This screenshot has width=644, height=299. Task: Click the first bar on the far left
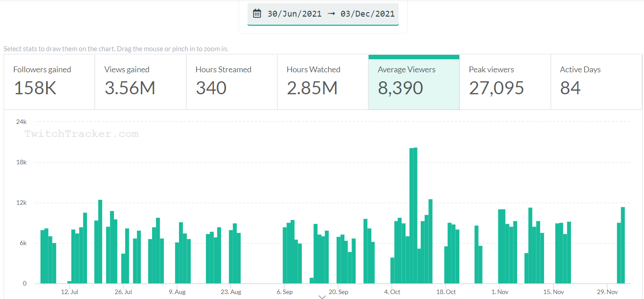coord(43,257)
